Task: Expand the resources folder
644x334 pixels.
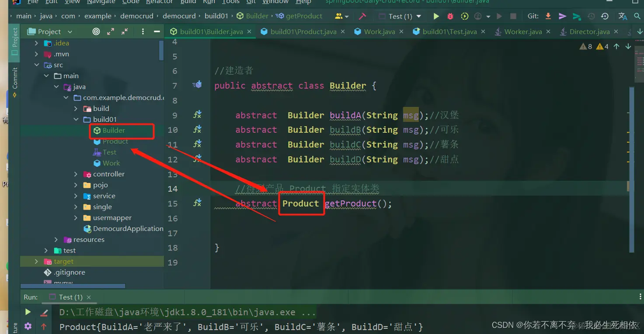Action: pos(56,240)
